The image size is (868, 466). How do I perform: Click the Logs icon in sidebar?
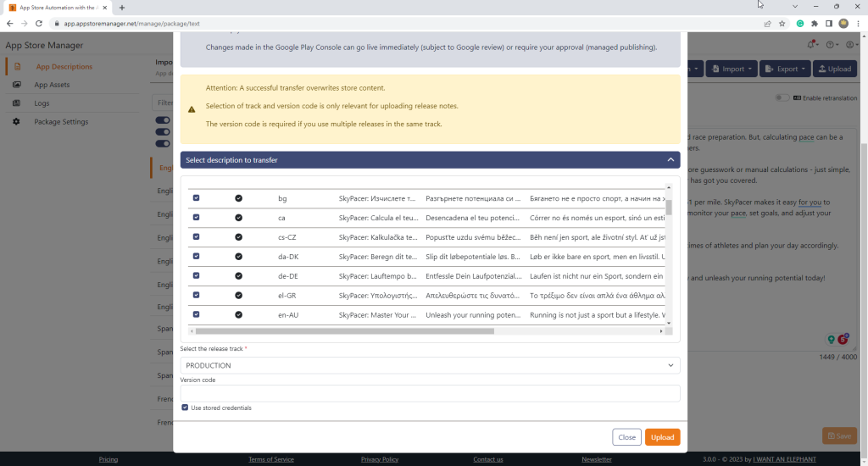[x=17, y=103]
